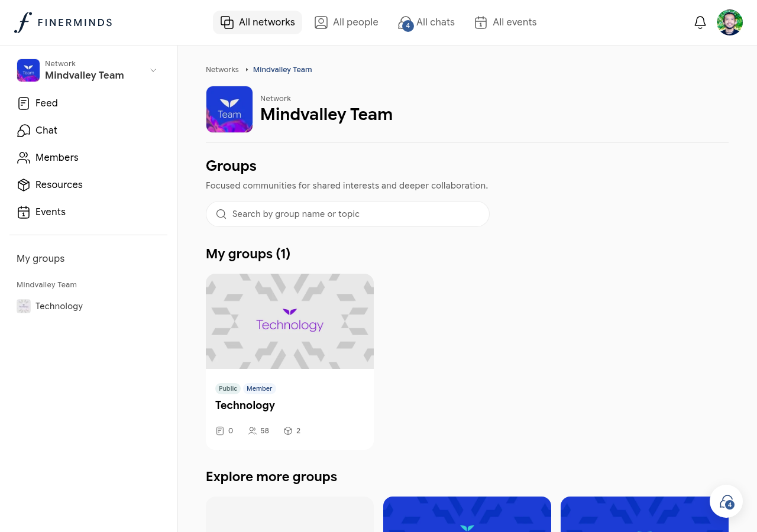The image size is (757, 532).
Task: Click the Networks breadcrumb link
Action: click(222, 70)
